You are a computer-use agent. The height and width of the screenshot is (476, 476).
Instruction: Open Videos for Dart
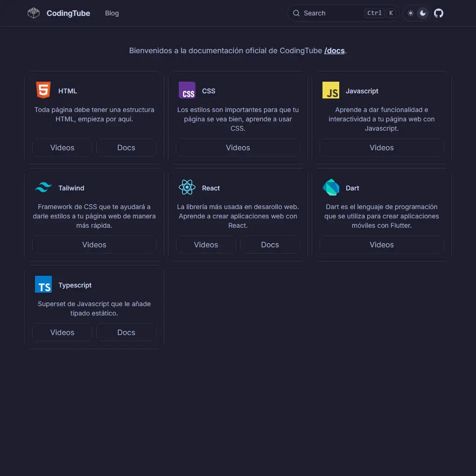pos(381,244)
